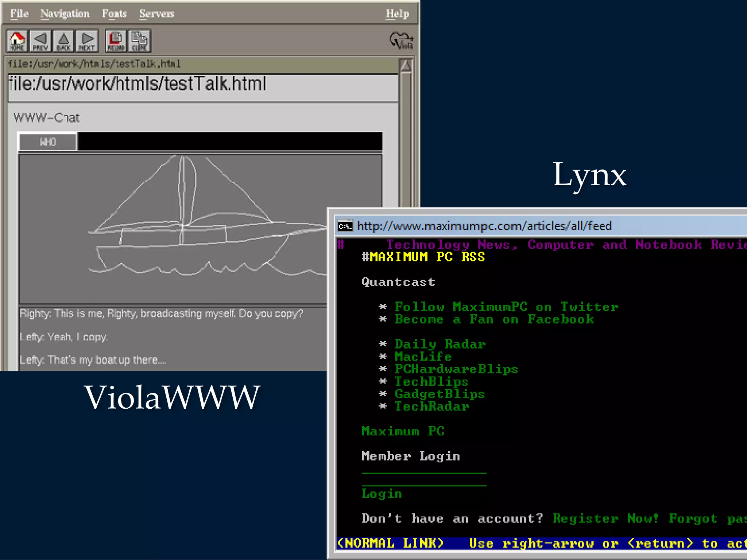Image resolution: width=747 pixels, height=560 pixels.
Task: Open the PCHardwareBlips link
Action: click(456, 369)
